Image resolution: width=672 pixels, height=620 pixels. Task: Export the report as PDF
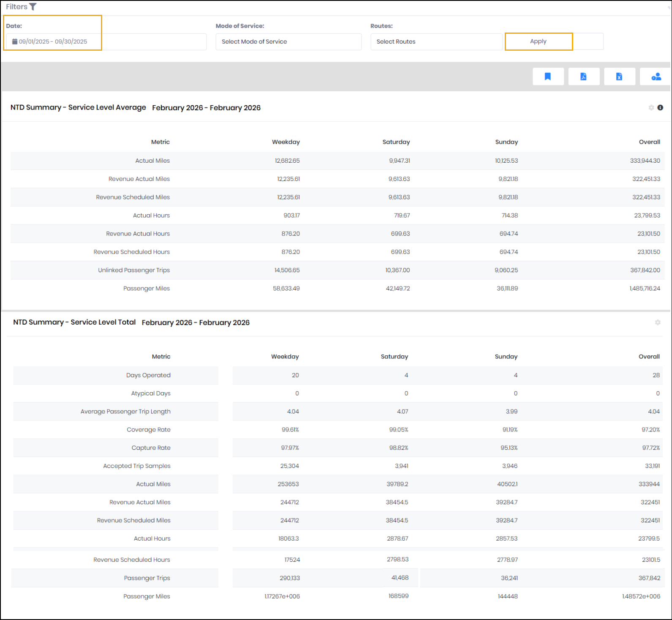(583, 76)
